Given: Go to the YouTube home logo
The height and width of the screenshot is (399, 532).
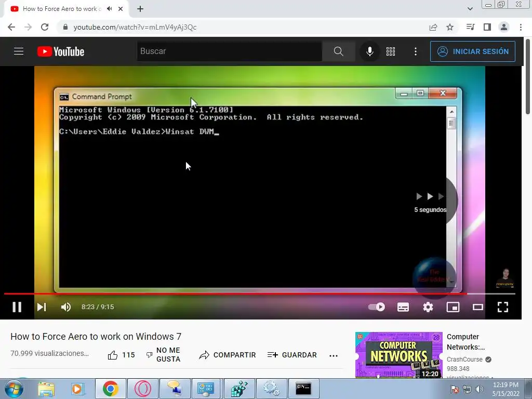Looking at the screenshot, I should (61, 51).
